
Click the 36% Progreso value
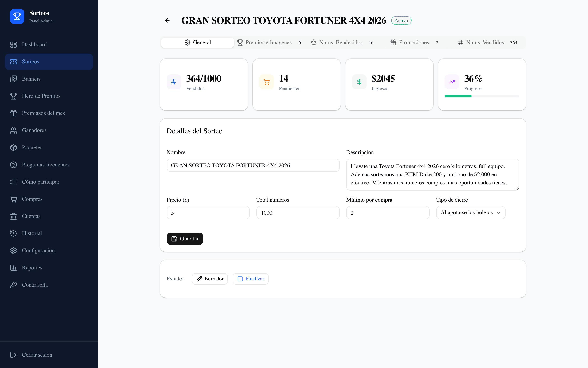[473, 79]
